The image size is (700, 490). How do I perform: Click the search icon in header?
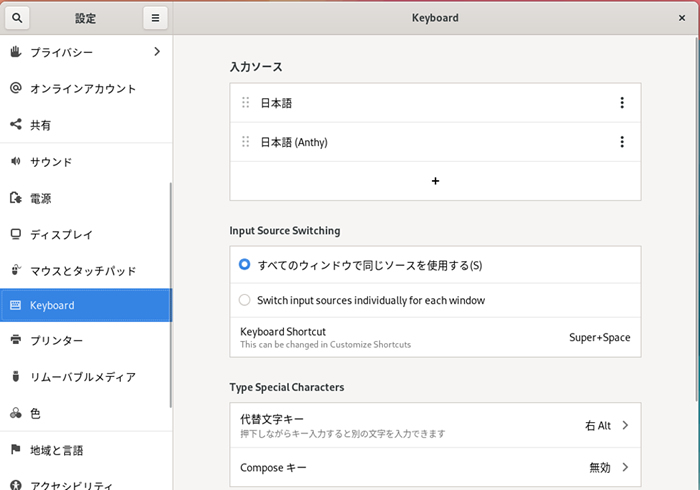[17, 18]
